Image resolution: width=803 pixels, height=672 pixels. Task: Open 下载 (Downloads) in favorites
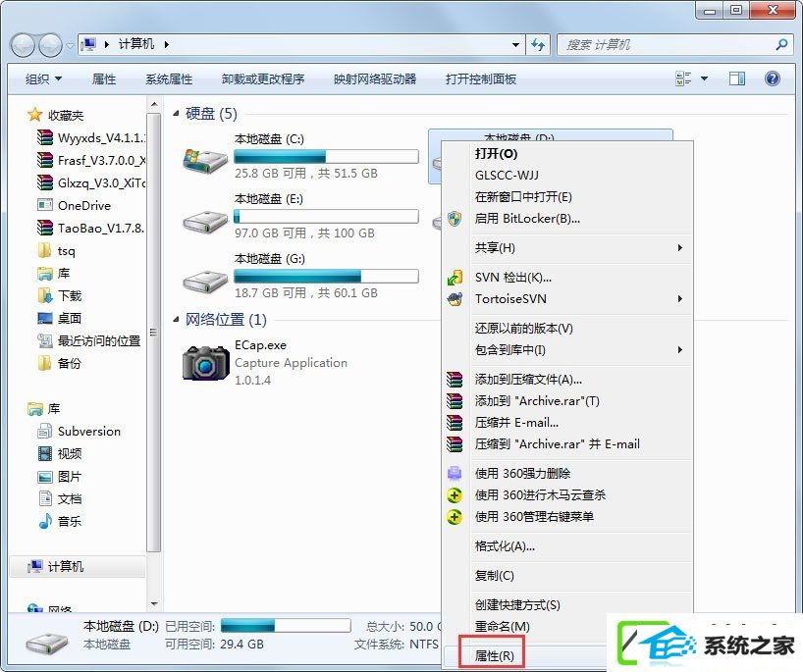(60, 295)
